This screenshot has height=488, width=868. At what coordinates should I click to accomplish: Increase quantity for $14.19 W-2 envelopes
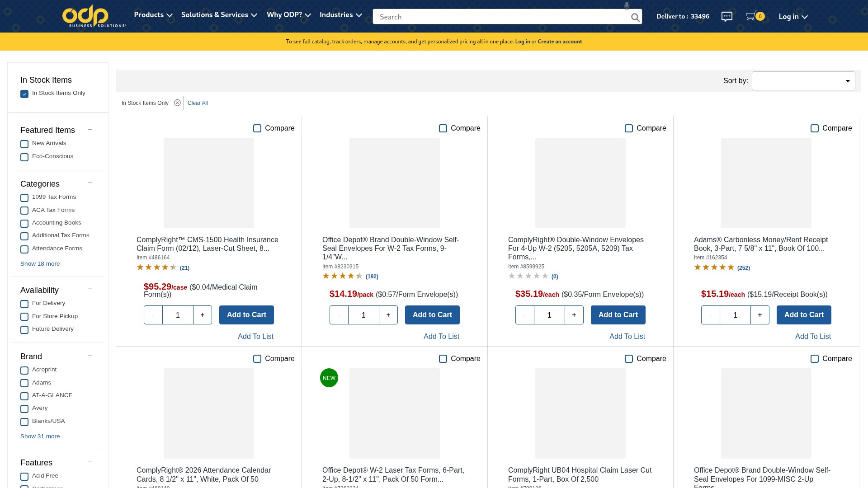(388, 315)
